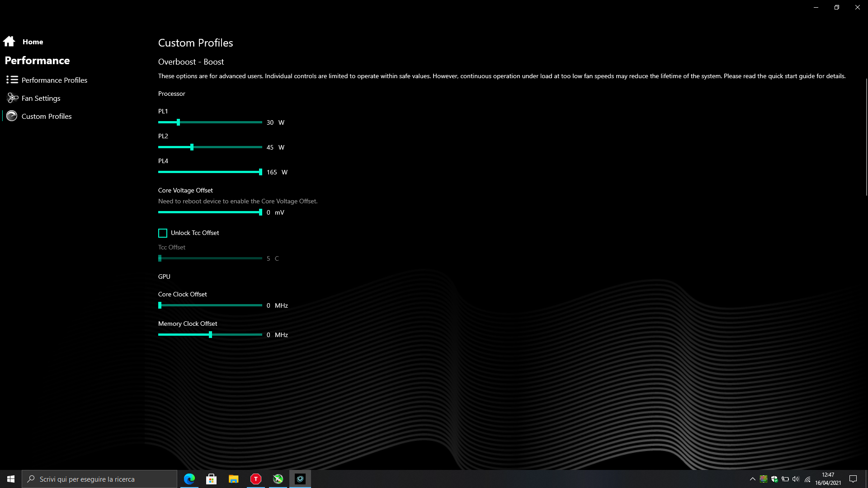Image resolution: width=868 pixels, height=488 pixels.
Task: Open Windows Security tray icon
Action: (x=774, y=479)
